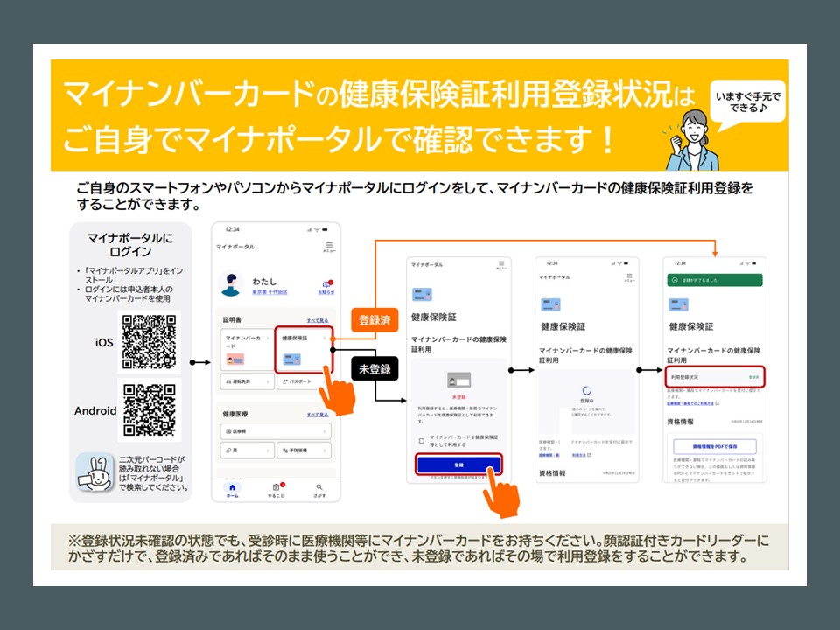The image size is (840, 630).
Task: Select the パスポート item
Action: click(304, 382)
